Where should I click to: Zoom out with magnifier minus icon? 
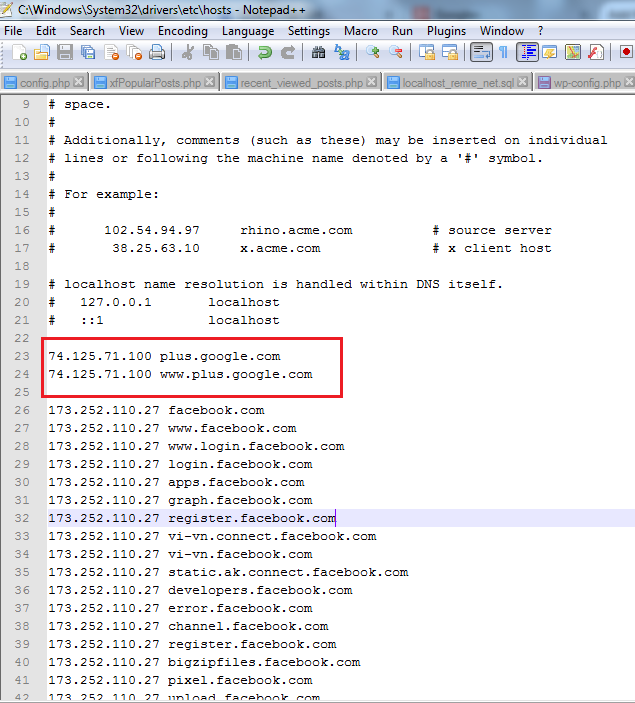396,52
